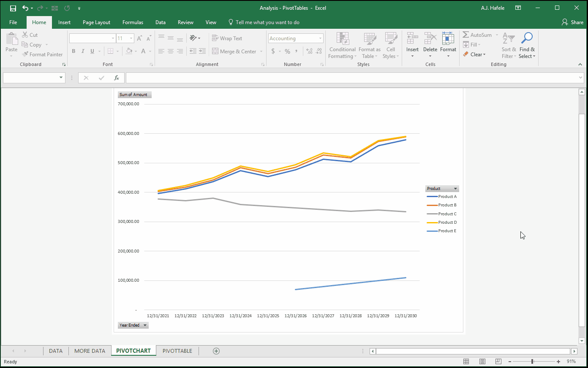The image size is (588, 368).
Task: Click the Comma Style icon
Action: click(297, 51)
